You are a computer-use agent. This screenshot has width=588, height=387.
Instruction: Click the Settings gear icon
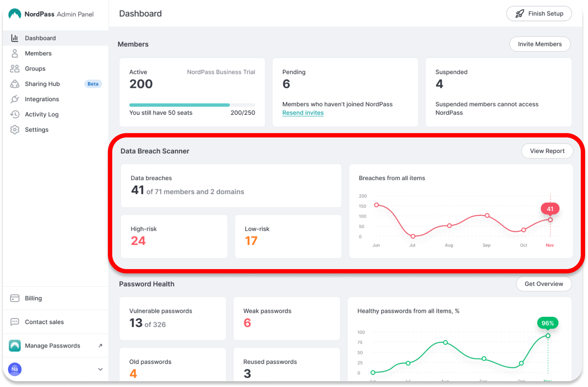tap(14, 129)
